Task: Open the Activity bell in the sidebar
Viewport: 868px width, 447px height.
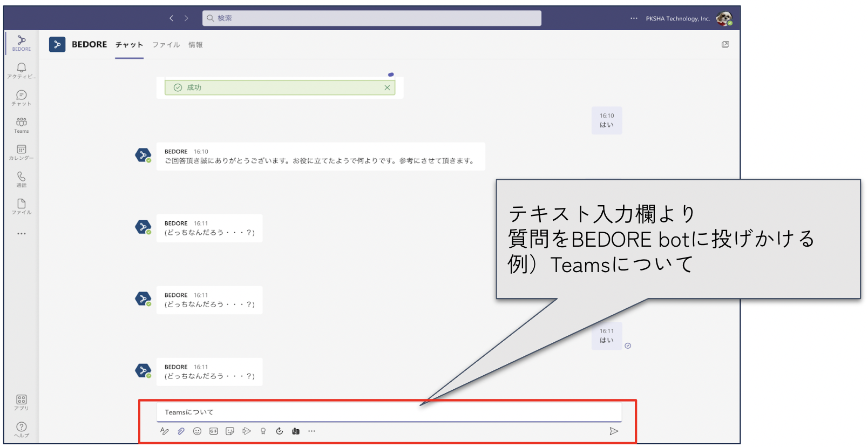Action: pyautogui.click(x=22, y=70)
